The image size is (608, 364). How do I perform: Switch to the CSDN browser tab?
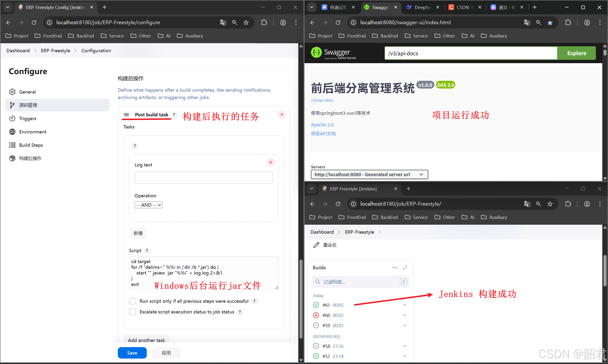[462, 7]
